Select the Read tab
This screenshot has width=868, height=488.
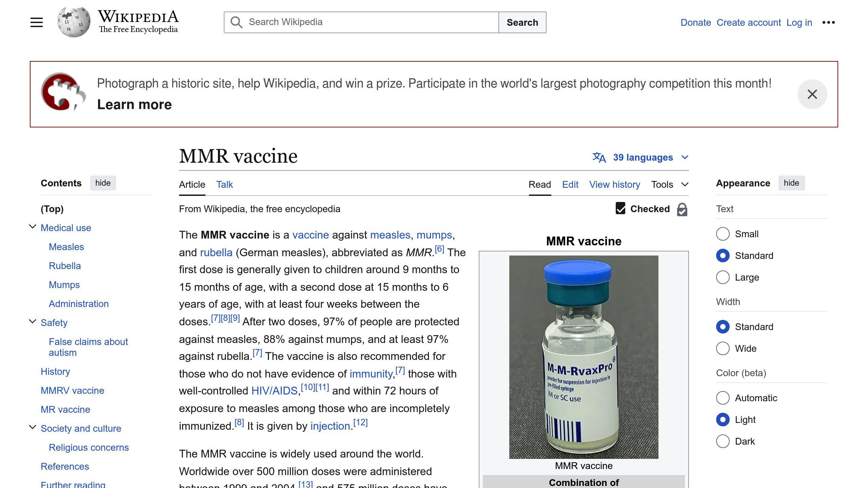[x=540, y=184]
